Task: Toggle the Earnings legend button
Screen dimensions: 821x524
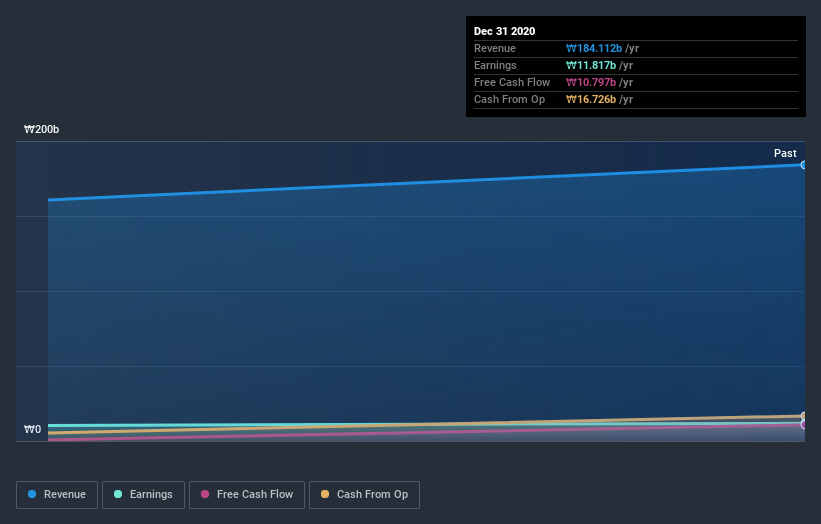Action: click(143, 495)
